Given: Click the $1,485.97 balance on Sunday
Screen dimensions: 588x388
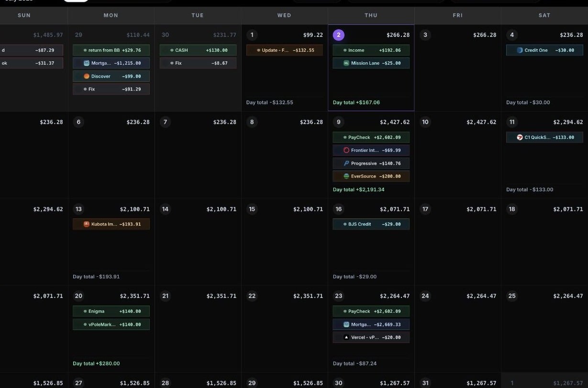Looking at the screenshot, I should [x=48, y=35].
